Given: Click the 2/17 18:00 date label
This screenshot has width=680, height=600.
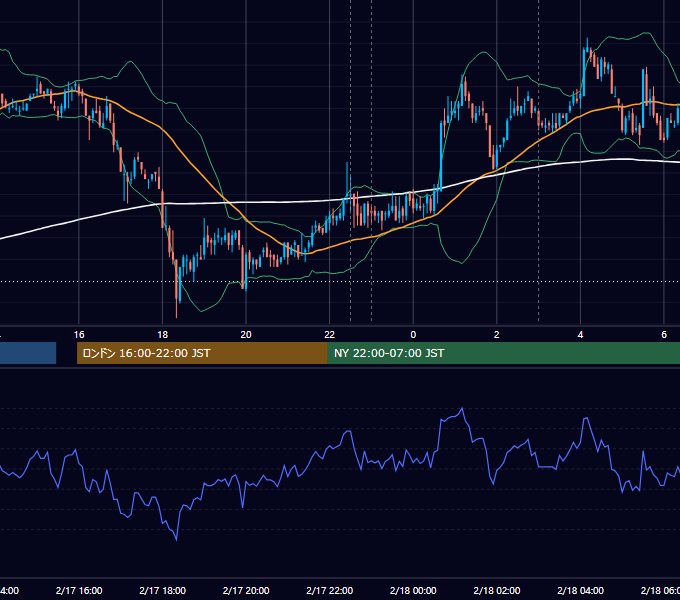Looking at the screenshot, I should (163, 590).
